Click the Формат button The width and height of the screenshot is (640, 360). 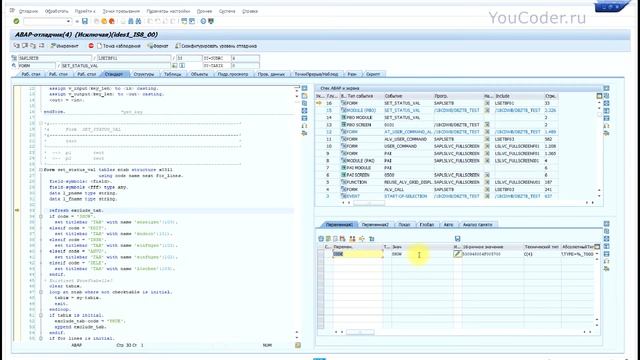(158, 46)
